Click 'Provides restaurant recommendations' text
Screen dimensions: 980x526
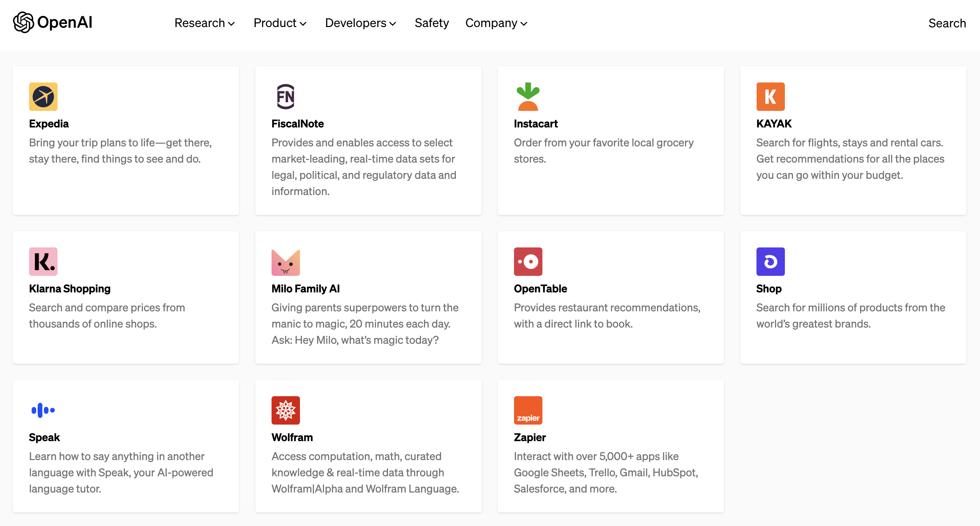pos(607,316)
